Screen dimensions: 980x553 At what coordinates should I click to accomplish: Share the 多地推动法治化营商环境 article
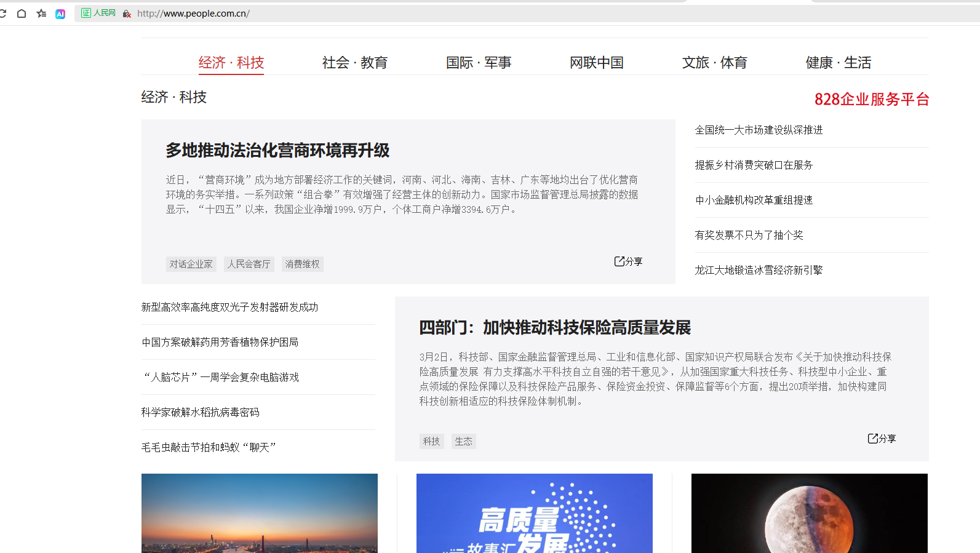[x=628, y=261]
